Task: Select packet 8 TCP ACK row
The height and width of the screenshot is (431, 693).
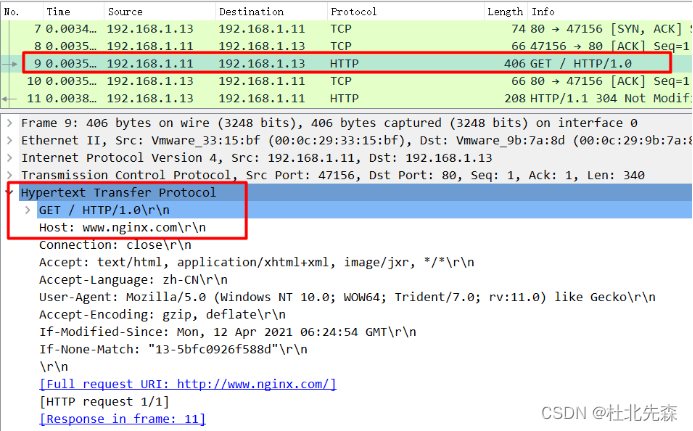Action: click(346, 46)
